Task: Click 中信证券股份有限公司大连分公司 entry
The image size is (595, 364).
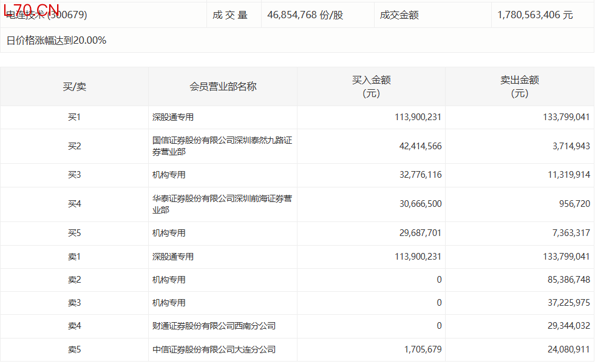Action: [214, 349]
